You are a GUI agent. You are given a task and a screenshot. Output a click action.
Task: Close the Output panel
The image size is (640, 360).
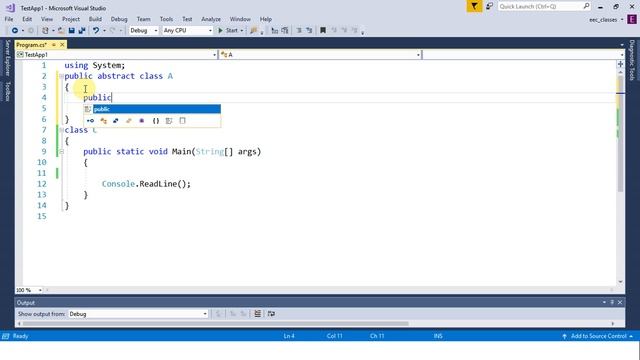pyautogui.click(x=620, y=302)
